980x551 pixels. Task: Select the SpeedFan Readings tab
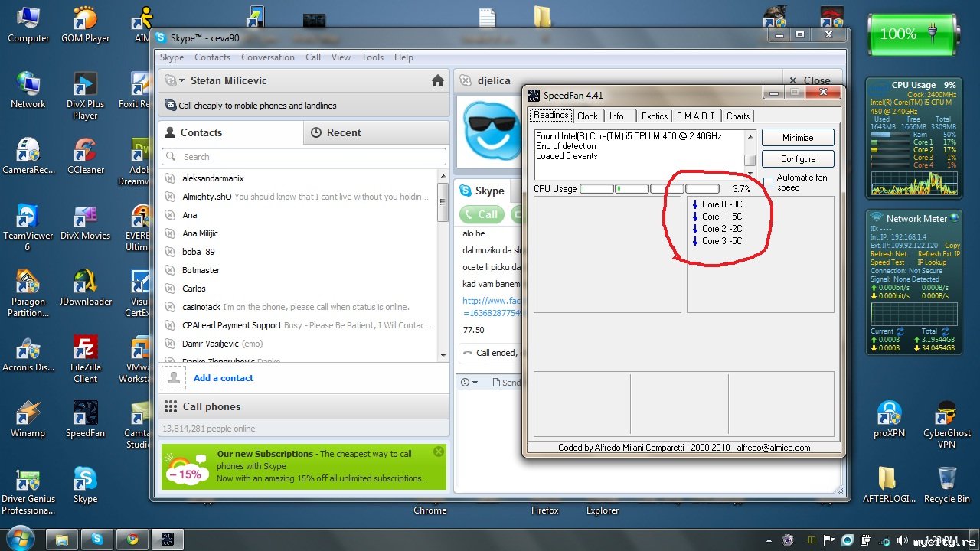coord(550,115)
